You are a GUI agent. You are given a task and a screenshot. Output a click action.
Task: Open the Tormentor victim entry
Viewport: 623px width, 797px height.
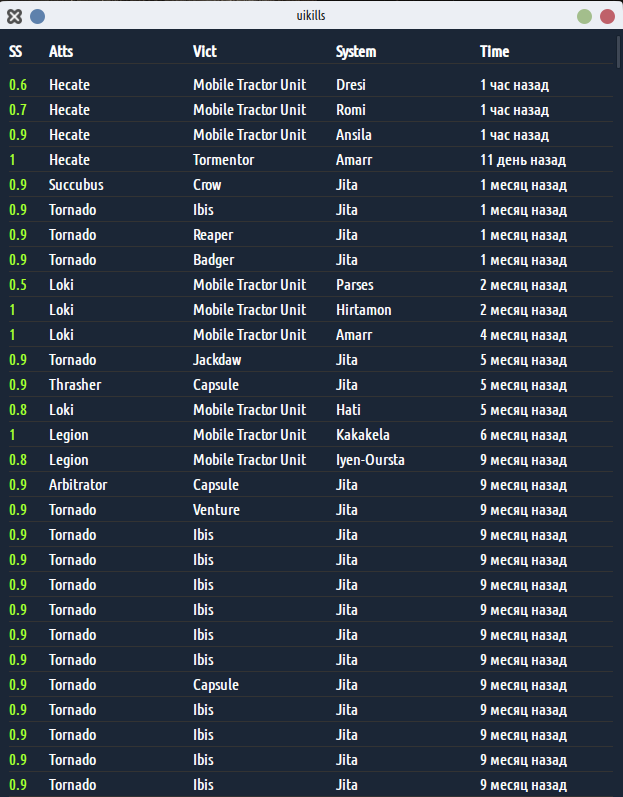pos(224,160)
